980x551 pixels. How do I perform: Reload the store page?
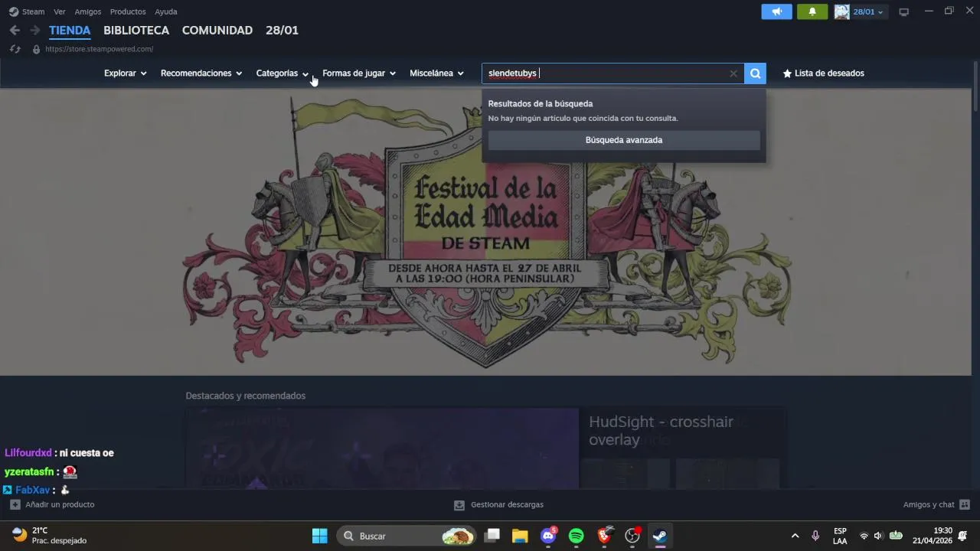[15, 49]
